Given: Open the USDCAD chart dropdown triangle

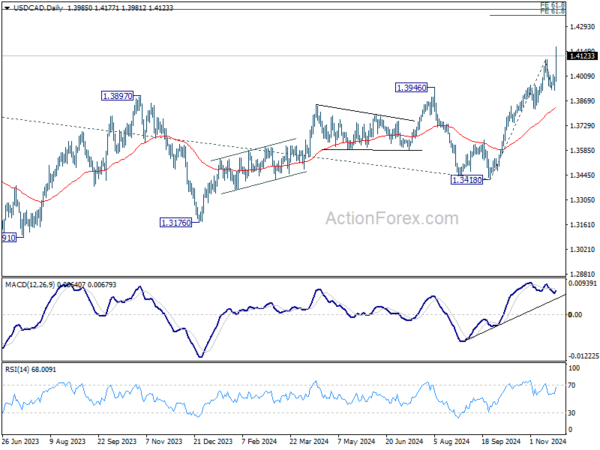Looking at the screenshot, I should (7, 8).
